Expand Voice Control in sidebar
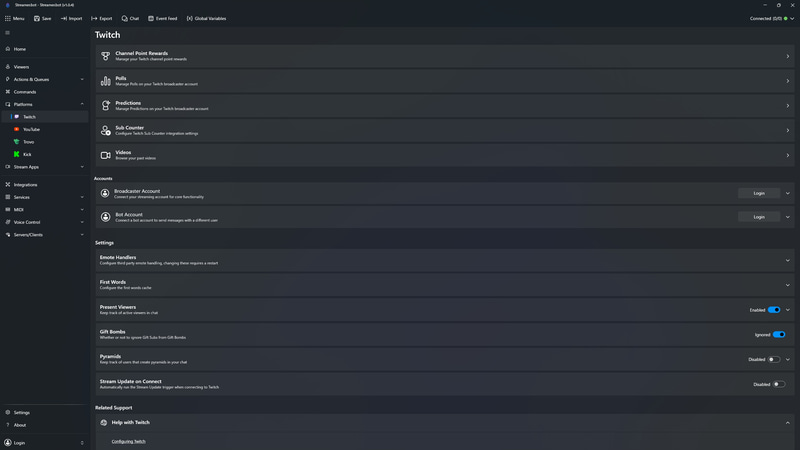Screen dimensions: 800x450 (82, 222)
